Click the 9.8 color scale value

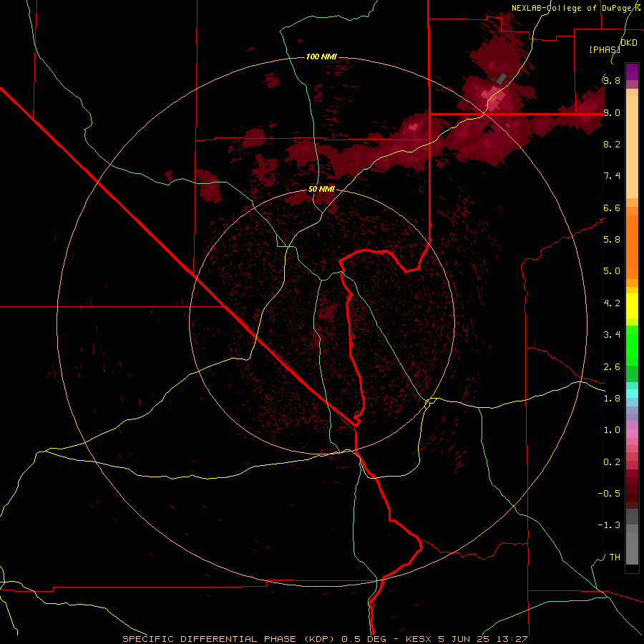[x=612, y=80]
